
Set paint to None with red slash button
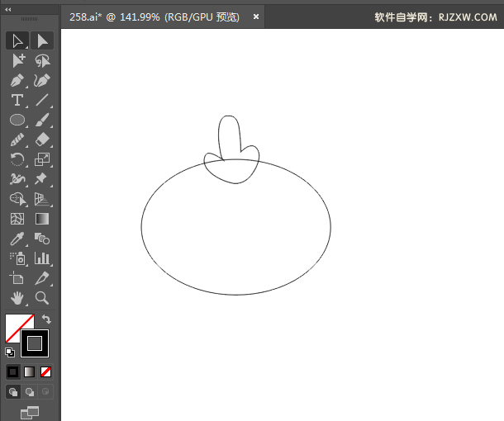46,371
